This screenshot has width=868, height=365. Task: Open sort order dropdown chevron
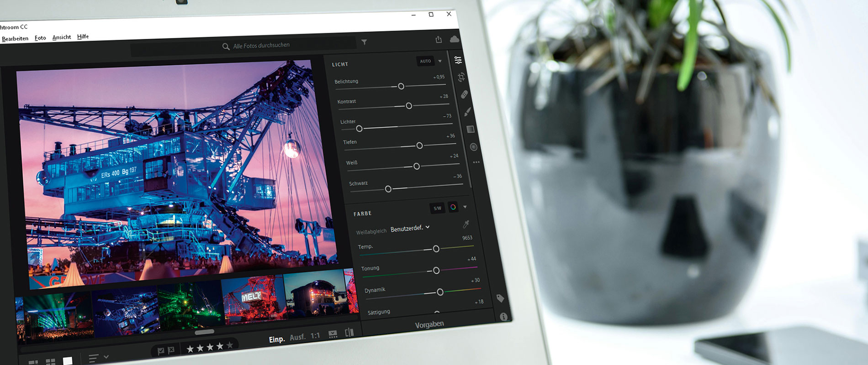(106, 357)
